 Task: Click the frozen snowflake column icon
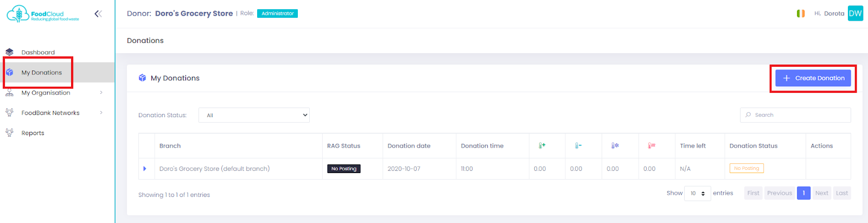point(615,145)
